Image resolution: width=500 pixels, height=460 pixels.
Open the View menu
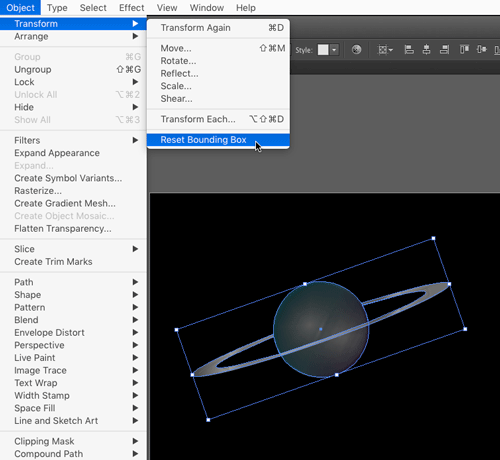(x=167, y=7)
